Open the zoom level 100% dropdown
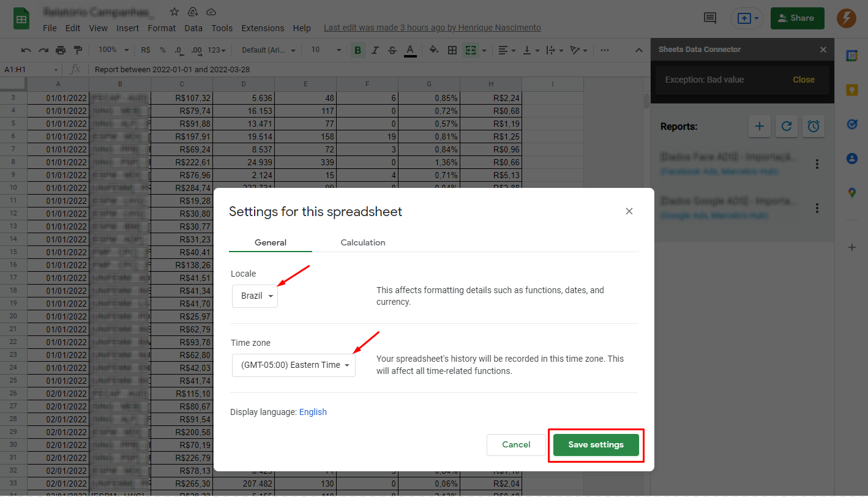The height and width of the screenshot is (497, 868). [x=113, y=50]
